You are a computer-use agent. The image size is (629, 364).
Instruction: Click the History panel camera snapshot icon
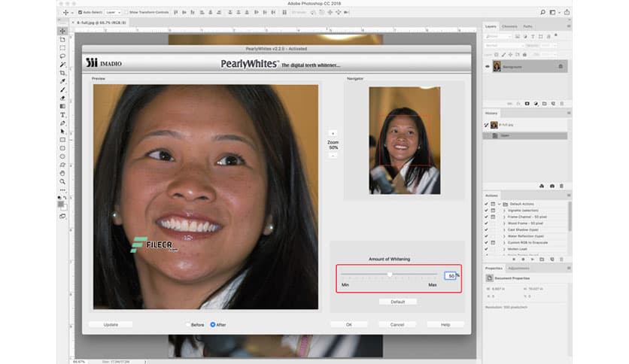[552, 186]
